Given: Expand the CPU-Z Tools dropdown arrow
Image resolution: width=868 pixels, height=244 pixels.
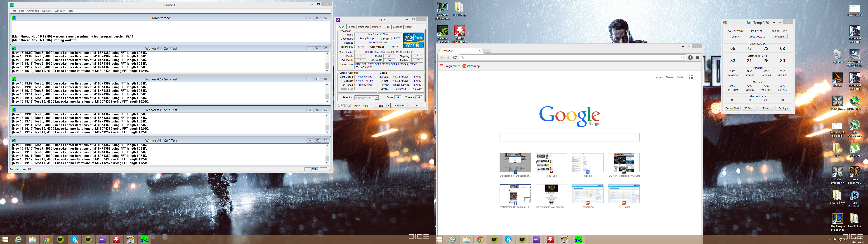Looking at the screenshot, I should 388,106.
